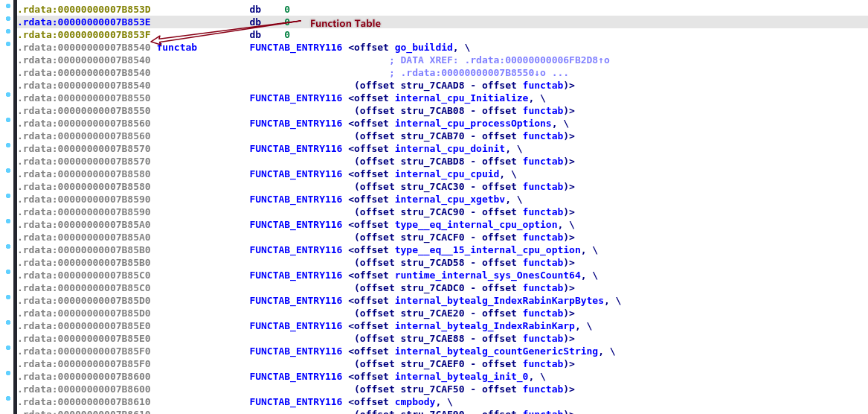The height and width of the screenshot is (414, 868).
Task: Select the type__eq__15_internal_cpu_option symbol
Action: point(489,250)
